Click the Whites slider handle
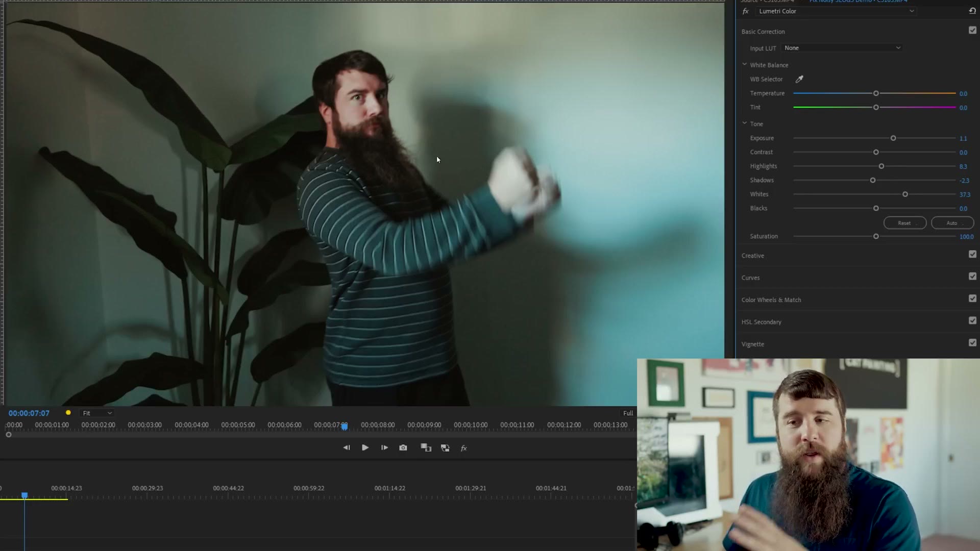The image size is (980, 551). point(905,194)
